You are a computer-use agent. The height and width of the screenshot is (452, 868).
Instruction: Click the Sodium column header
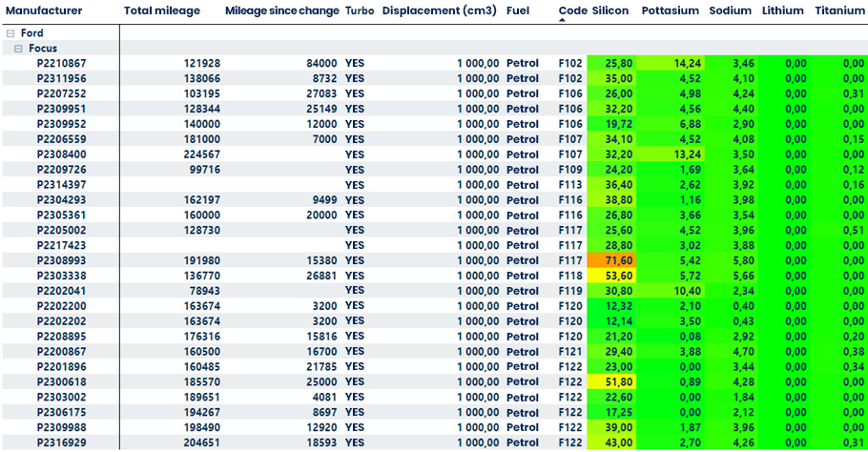[x=730, y=10]
